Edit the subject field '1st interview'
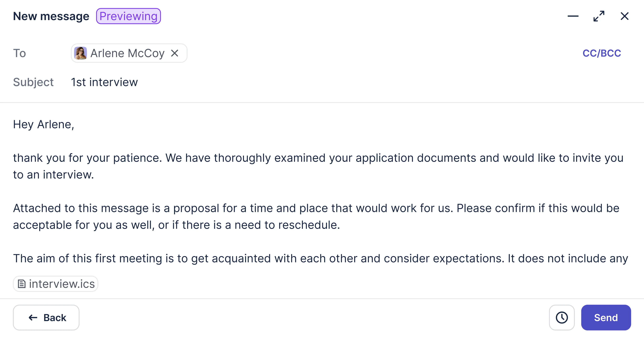644x337 pixels. point(350,82)
